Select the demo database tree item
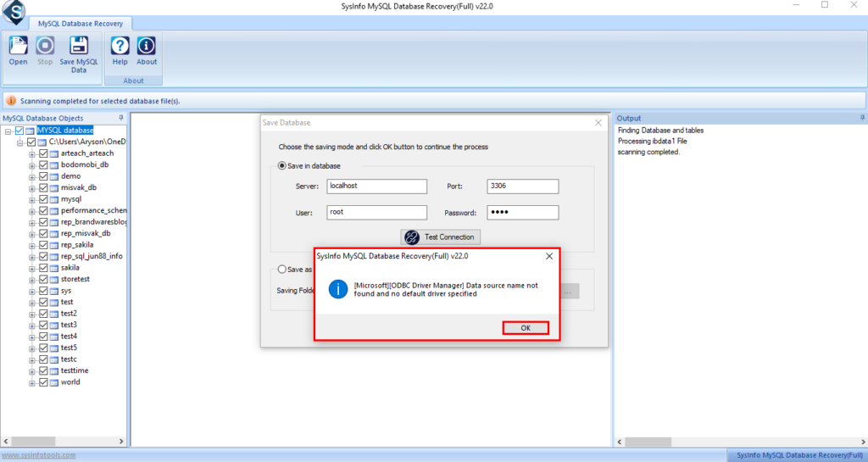 point(70,176)
